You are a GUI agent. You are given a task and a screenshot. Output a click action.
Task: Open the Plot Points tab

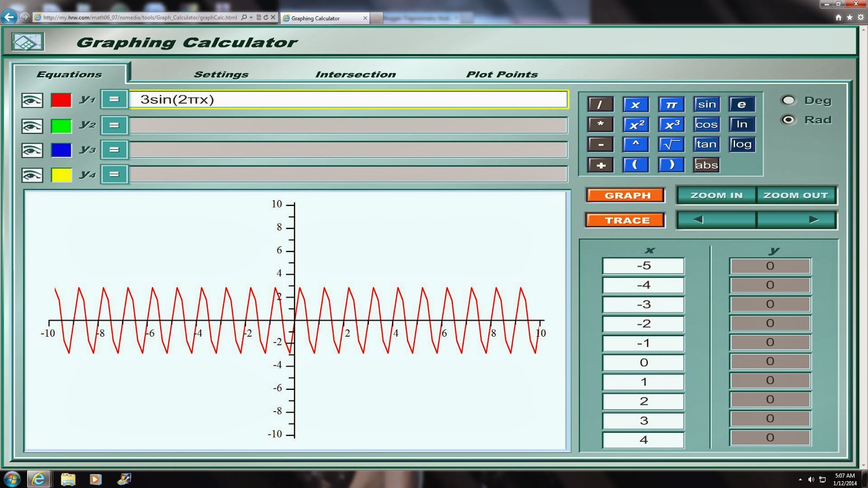[x=502, y=74]
